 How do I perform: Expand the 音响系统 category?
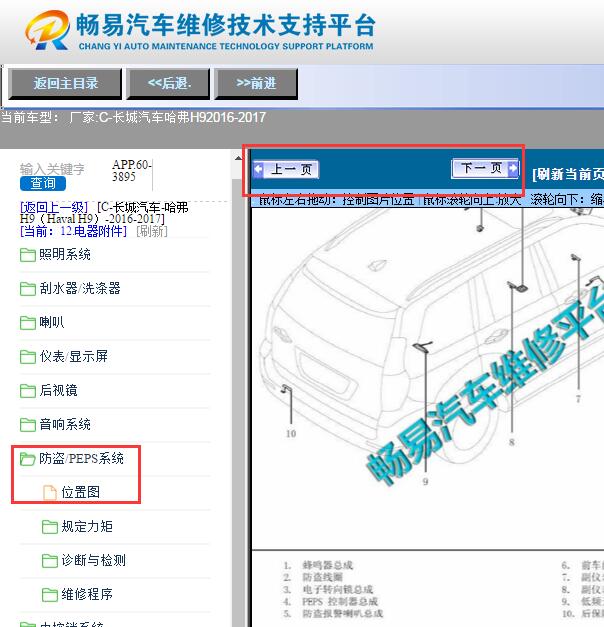point(65,425)
